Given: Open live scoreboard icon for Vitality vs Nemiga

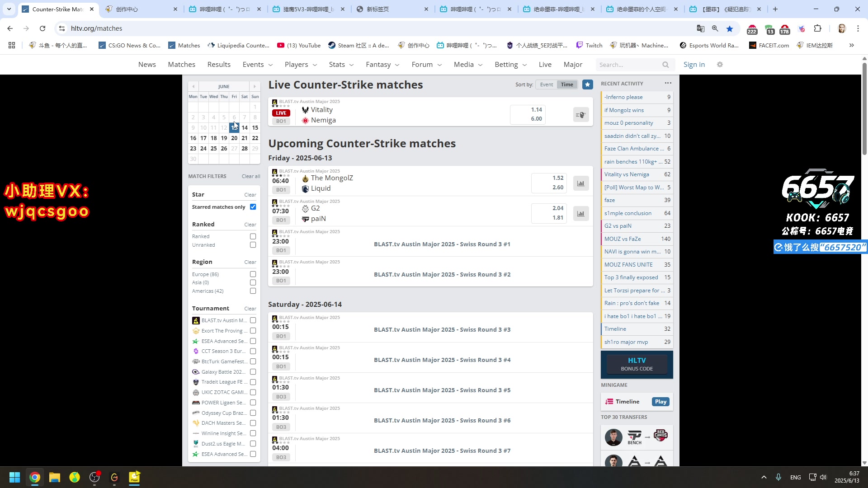Looking at the screenshot, I should [581, 115].
